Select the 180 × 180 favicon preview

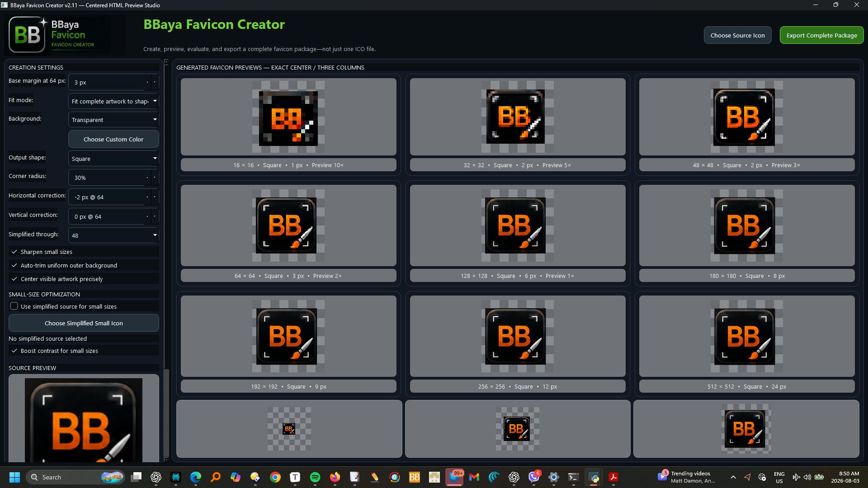pyautogui.click(x=747, y=225)
